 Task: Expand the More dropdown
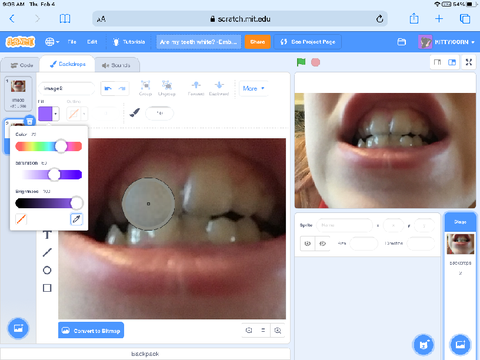click(253, 88)
